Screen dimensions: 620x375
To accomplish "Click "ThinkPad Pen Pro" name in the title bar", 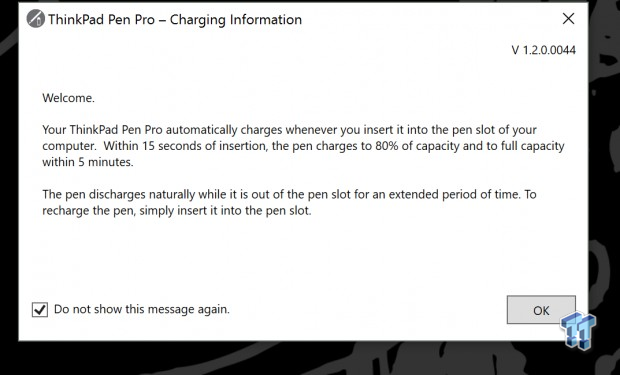I will [101, 20].
